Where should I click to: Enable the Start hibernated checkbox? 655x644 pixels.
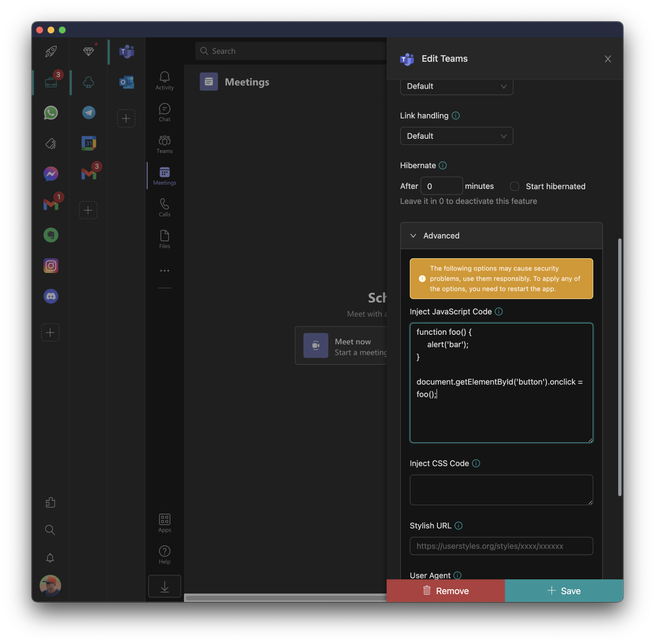point(514,186)
